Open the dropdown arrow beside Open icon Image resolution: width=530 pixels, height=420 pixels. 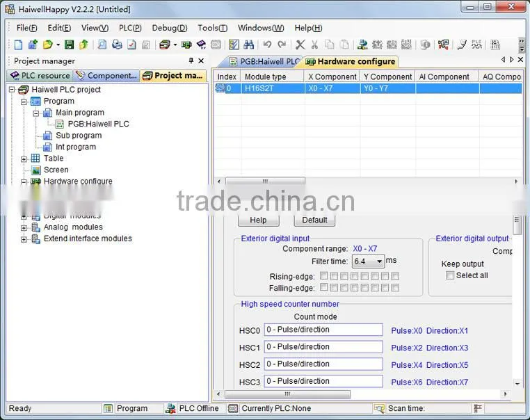[x=58, y=45]
